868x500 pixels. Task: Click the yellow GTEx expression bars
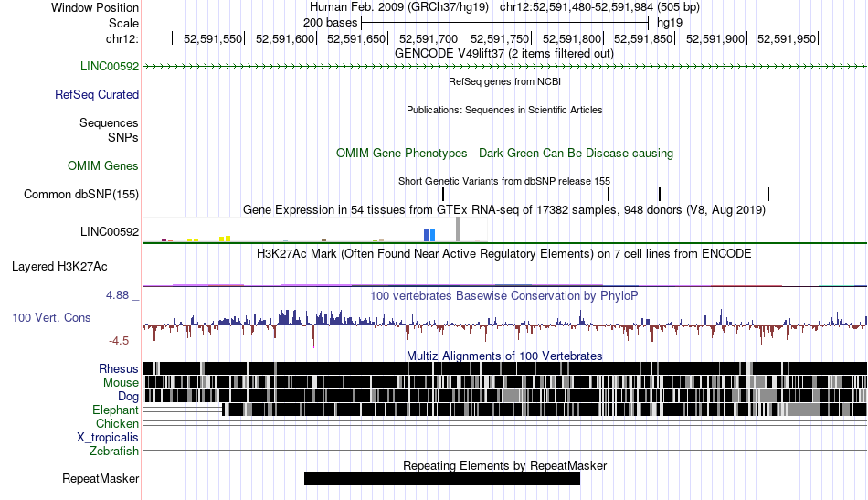tap(225, 239)
